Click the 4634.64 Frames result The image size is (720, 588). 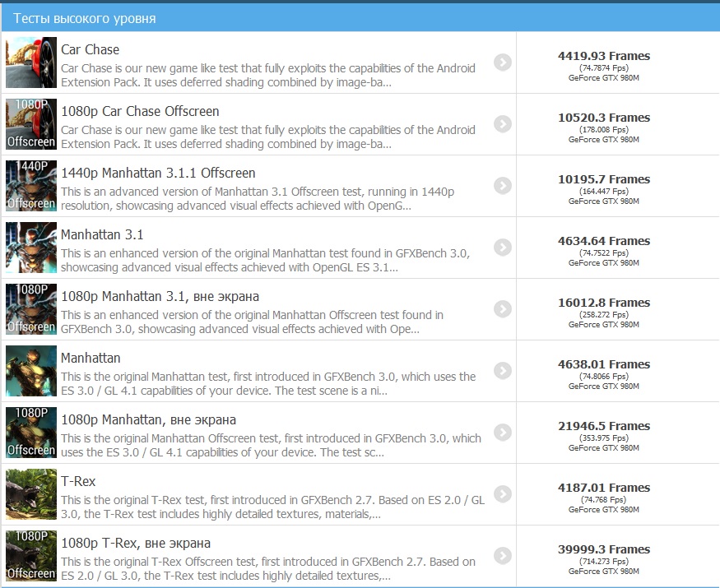pos(604,241)
